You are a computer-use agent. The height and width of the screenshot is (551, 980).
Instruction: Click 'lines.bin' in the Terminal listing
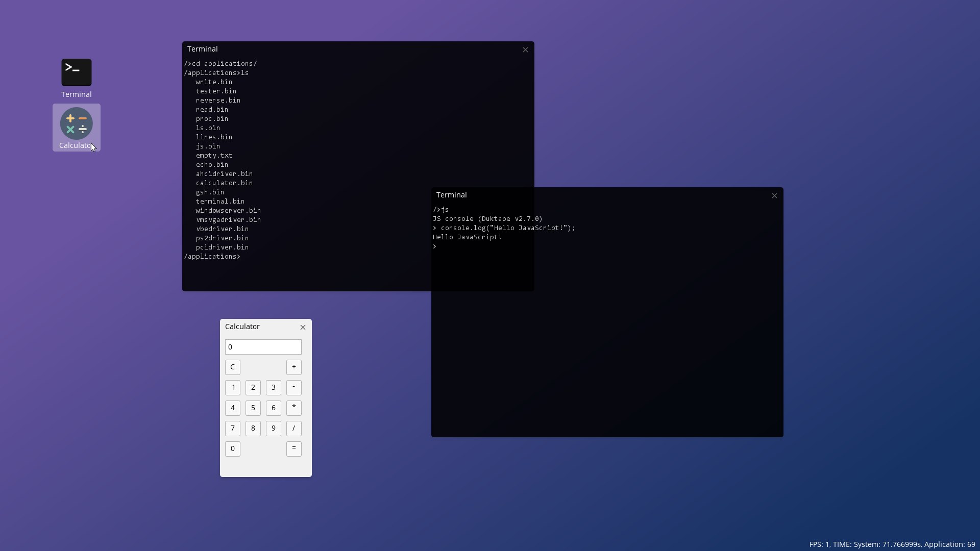tap(214, 137)
